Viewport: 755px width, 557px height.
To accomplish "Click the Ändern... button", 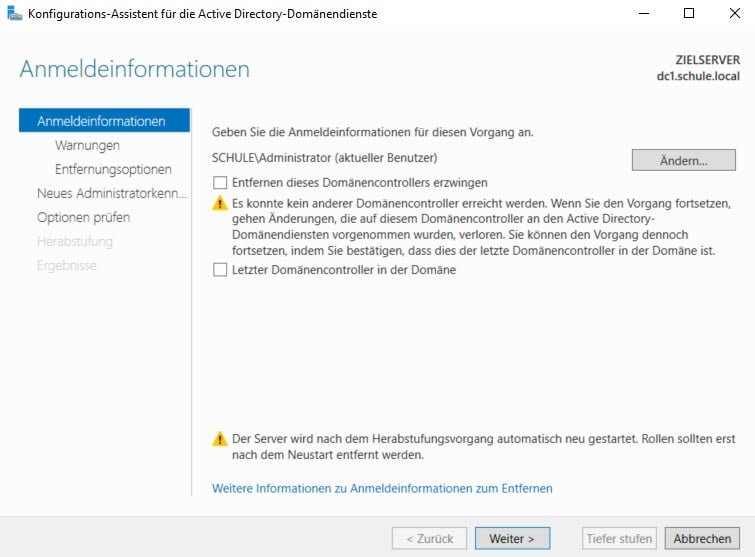I will (x=684, y=160).
